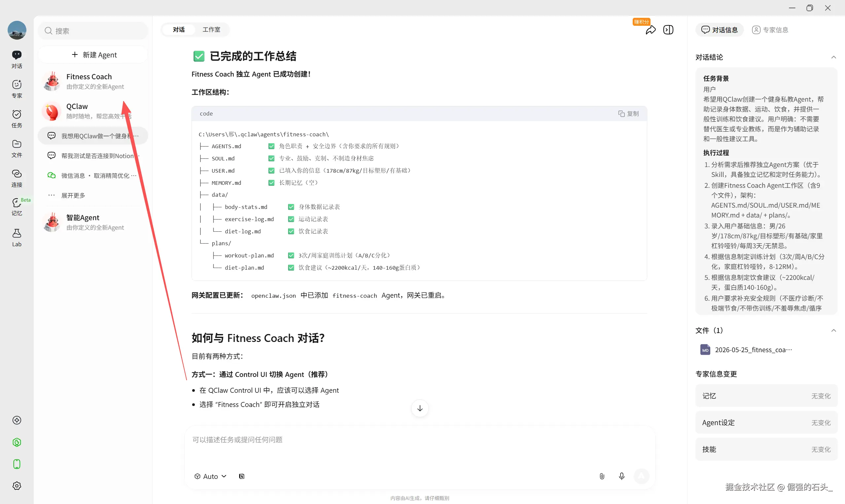Click the data/ folder line in the code block
Image resolution: width=845 pixels, height=504 pixels.
click(x=214, y=195)
